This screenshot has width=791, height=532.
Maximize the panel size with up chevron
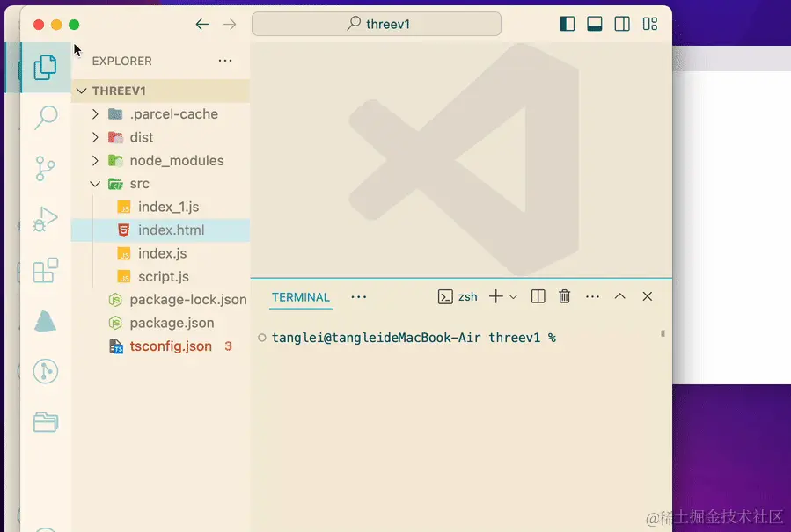(x=620, y=296)
